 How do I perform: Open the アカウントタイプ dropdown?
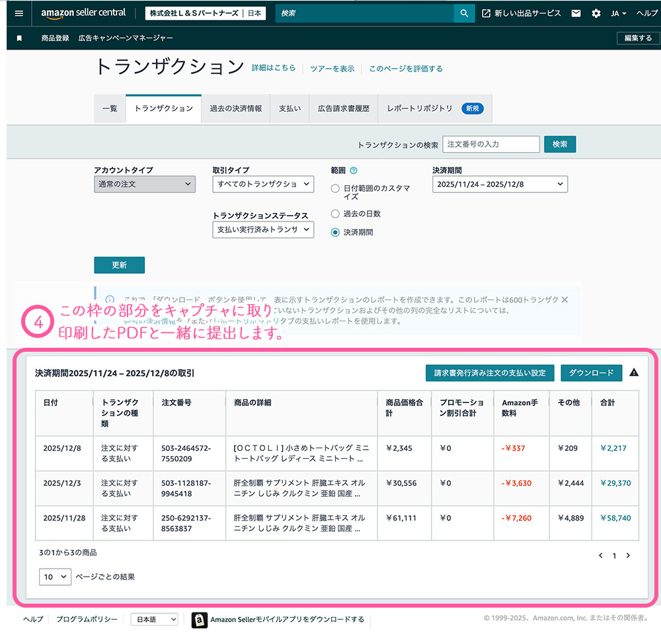145,184
